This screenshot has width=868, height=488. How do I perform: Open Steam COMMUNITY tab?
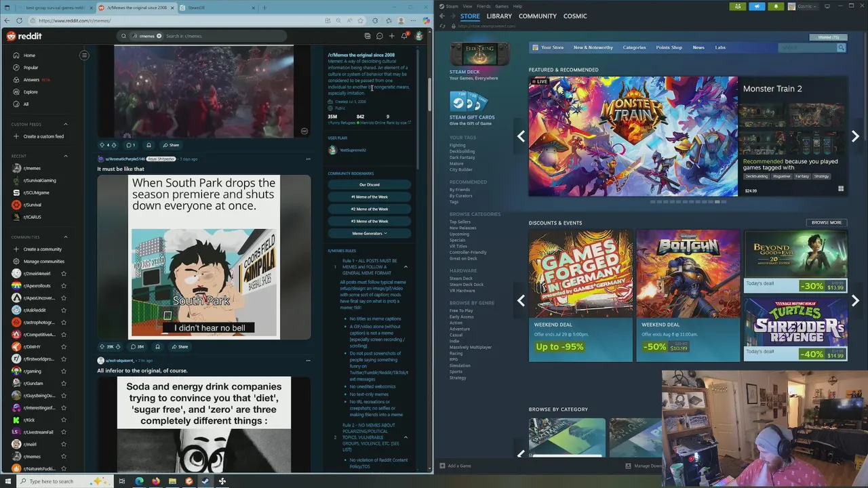click(x=538, y=16)
